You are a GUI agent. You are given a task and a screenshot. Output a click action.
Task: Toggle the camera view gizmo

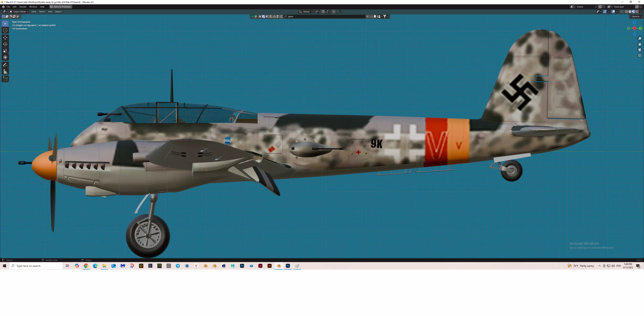(x=640, y=50)
